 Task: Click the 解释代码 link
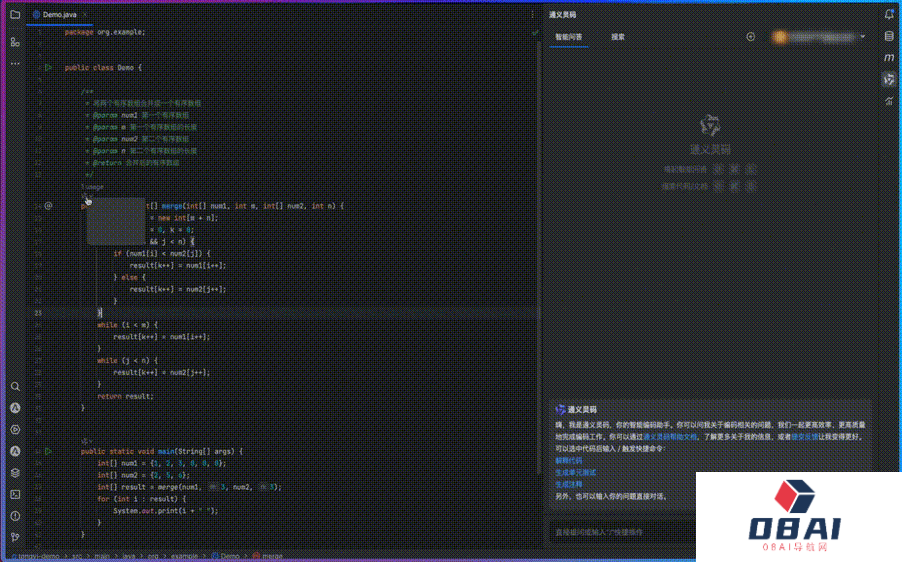coord(568,460)
